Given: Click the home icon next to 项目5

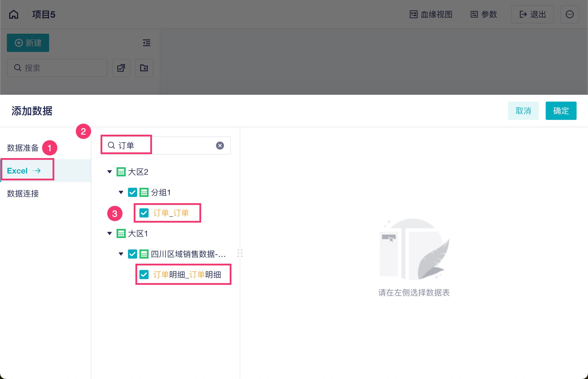Looking at the screenshot, I should point(14,14).
